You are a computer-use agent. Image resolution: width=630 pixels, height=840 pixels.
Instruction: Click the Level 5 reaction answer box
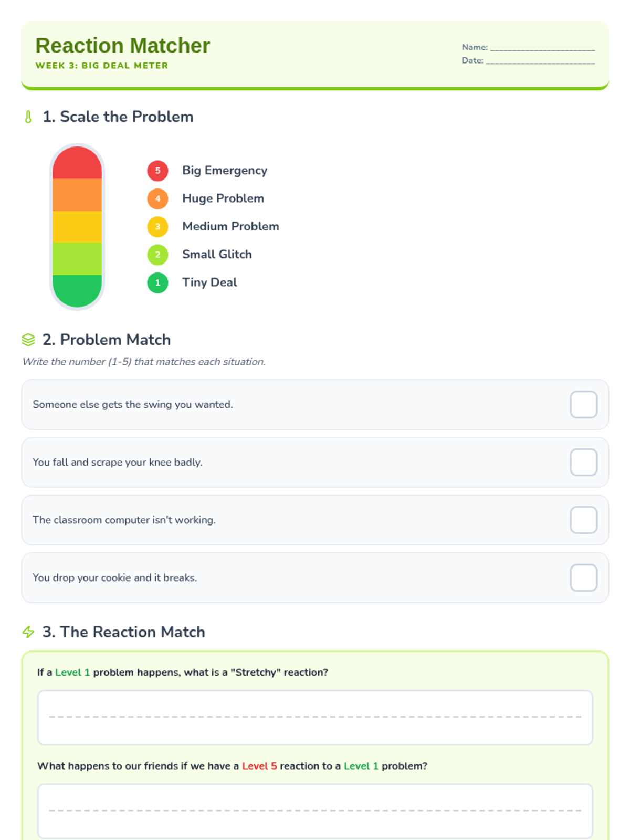coord(315,811)
